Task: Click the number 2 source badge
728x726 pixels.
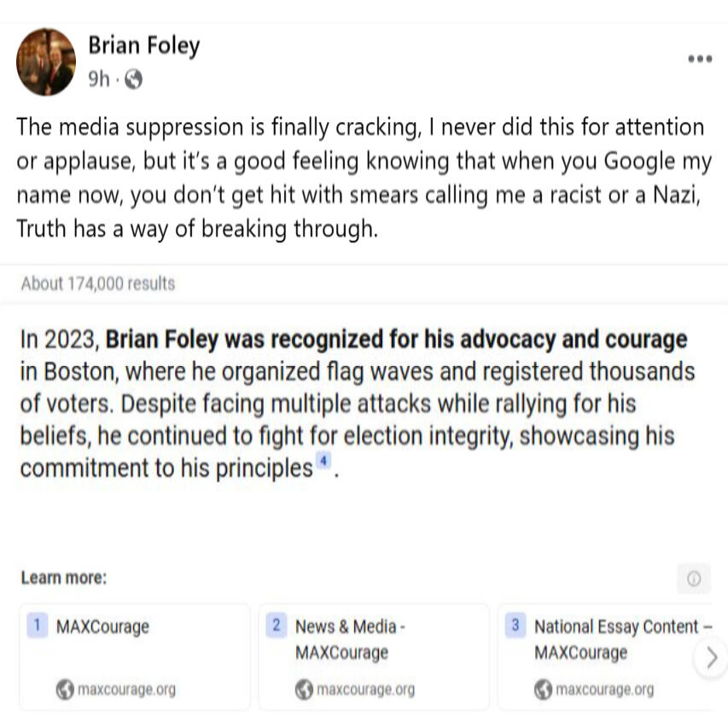Action: click(276, 626)
